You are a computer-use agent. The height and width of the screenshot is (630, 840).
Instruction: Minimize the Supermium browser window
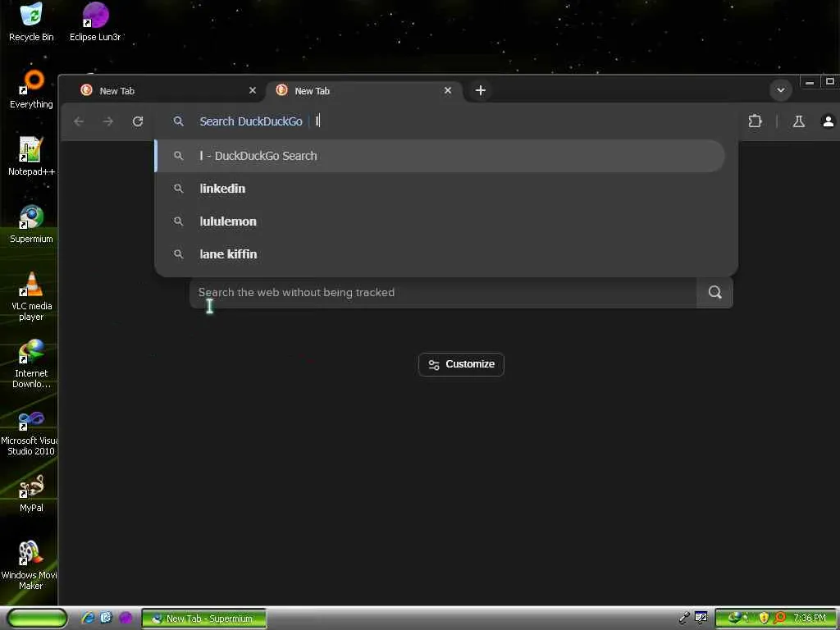[810, 83]
